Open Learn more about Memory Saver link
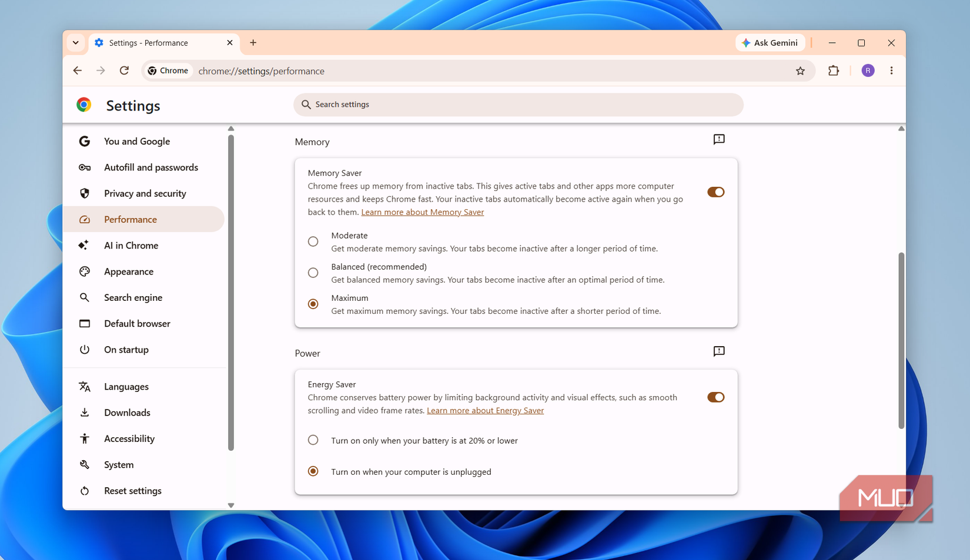Screen dimensions: 970x560 click(423, 212)
